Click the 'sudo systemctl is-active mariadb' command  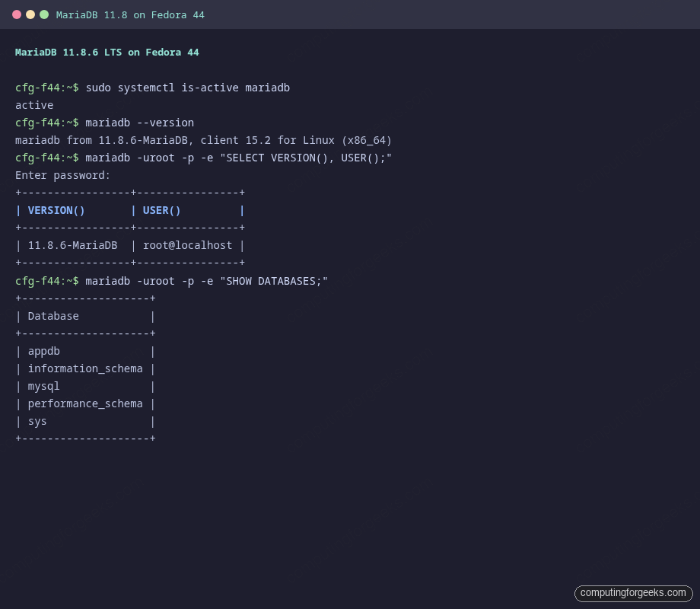point(187,88)
